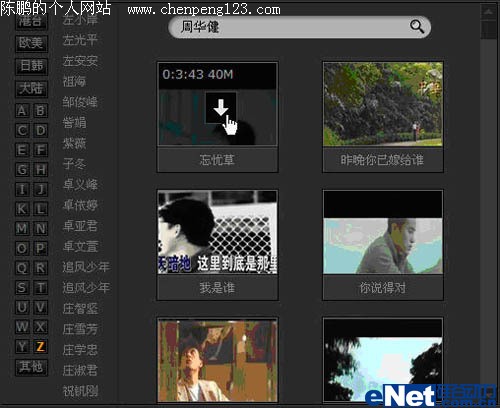
Task: Filter singers by letter D
Action: click(x=41, y=130)
